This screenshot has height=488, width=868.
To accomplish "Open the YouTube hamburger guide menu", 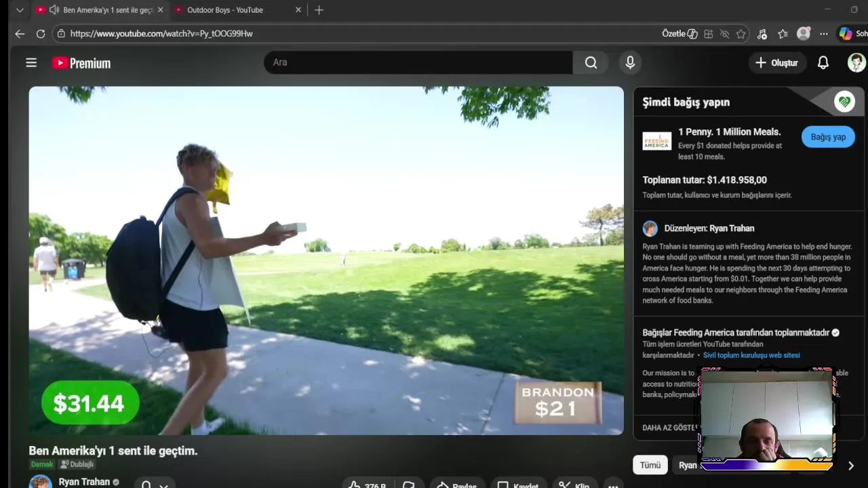I will click(x=31, y=62).
